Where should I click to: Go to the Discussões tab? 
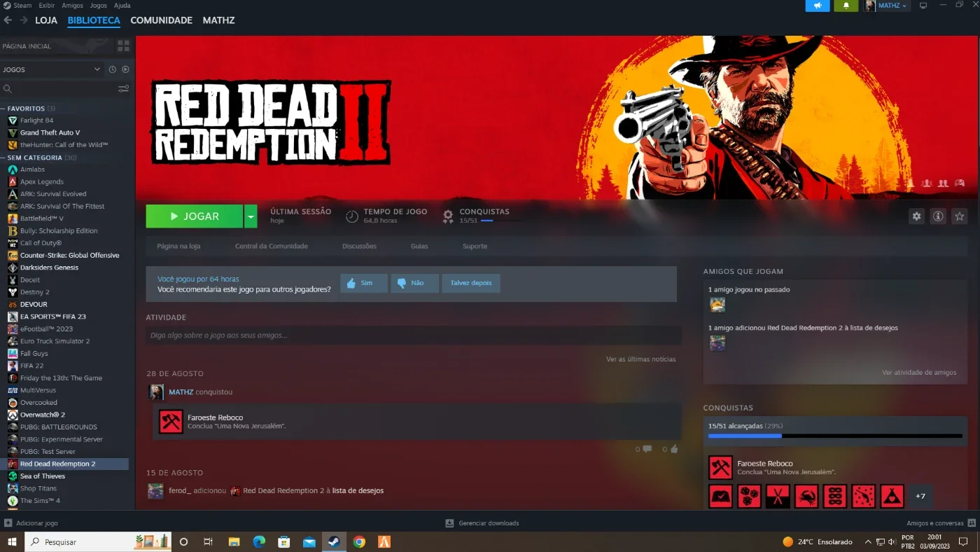point(359,246)
